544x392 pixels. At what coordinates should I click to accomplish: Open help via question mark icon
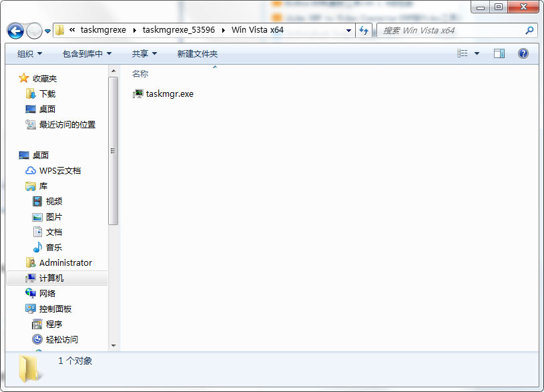(x=523, y=53)
